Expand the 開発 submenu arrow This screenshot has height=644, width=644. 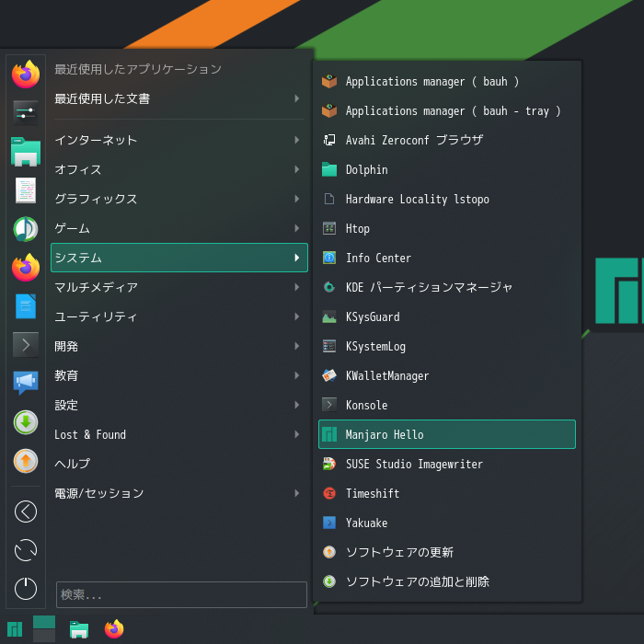click(x=296, y=346)
